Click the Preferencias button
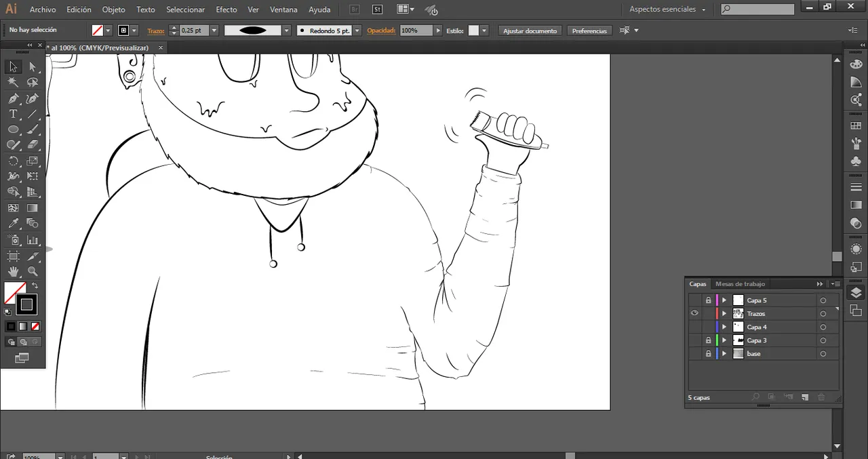868x459 pixels. [589, 31]
